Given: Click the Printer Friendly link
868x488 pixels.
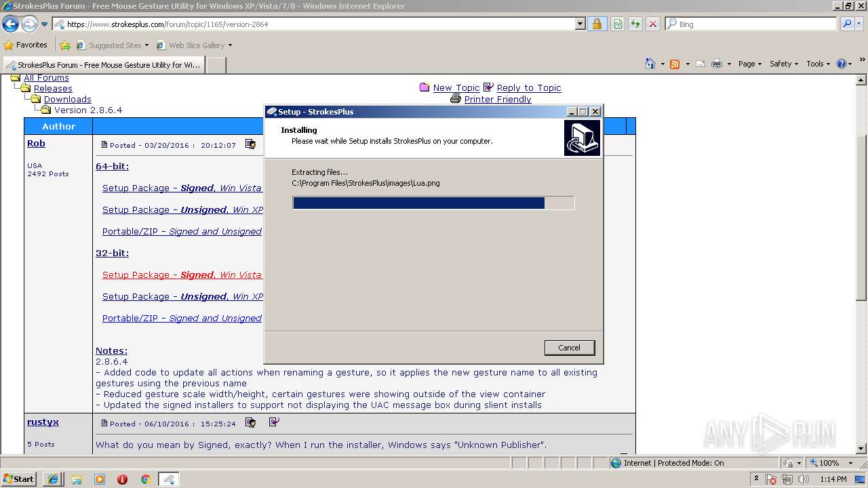Looking at the screenshot, I should pos(498,99).
